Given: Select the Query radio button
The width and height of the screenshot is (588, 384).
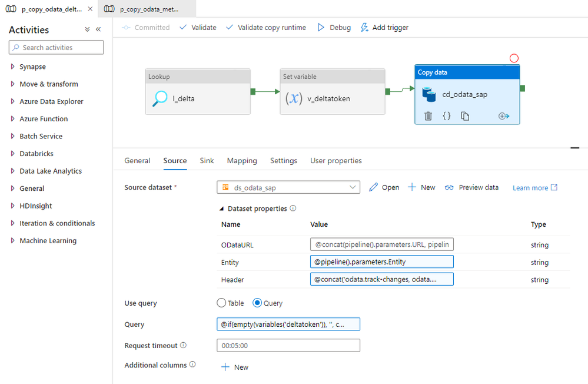Looking at the screenshot, I should pyautogui.click(x=257, y=303).
